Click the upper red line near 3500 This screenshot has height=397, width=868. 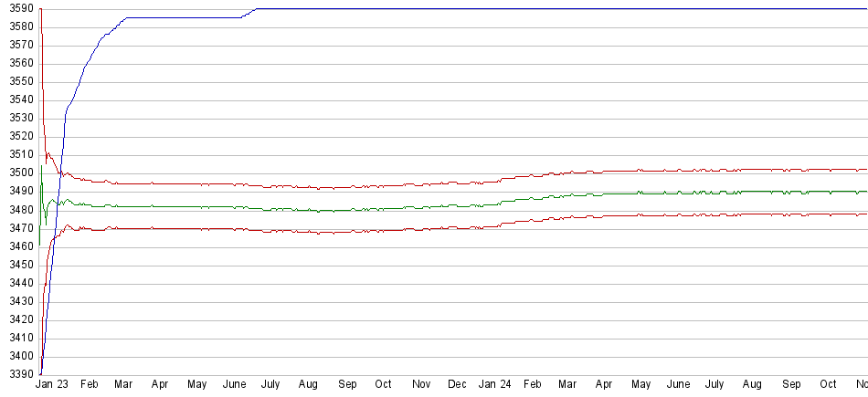coord(274,184)
